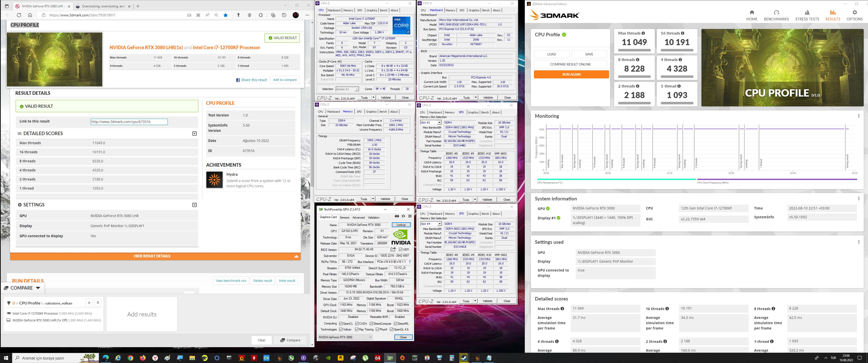Open Firefox from the taskbar

click(x=143, y=358)
